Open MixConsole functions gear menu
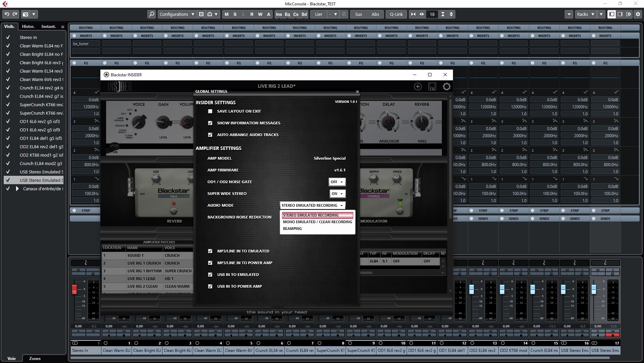This screenshot has height=363, width=644. pyautogui.click(x=638, y=14)
